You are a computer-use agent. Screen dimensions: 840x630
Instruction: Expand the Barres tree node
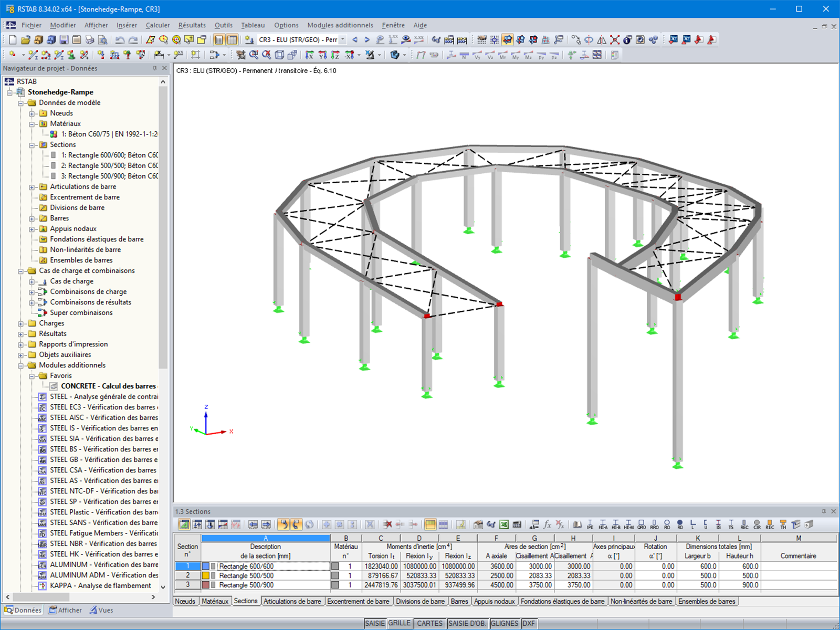pyautogui.click(x=32, y=218)
